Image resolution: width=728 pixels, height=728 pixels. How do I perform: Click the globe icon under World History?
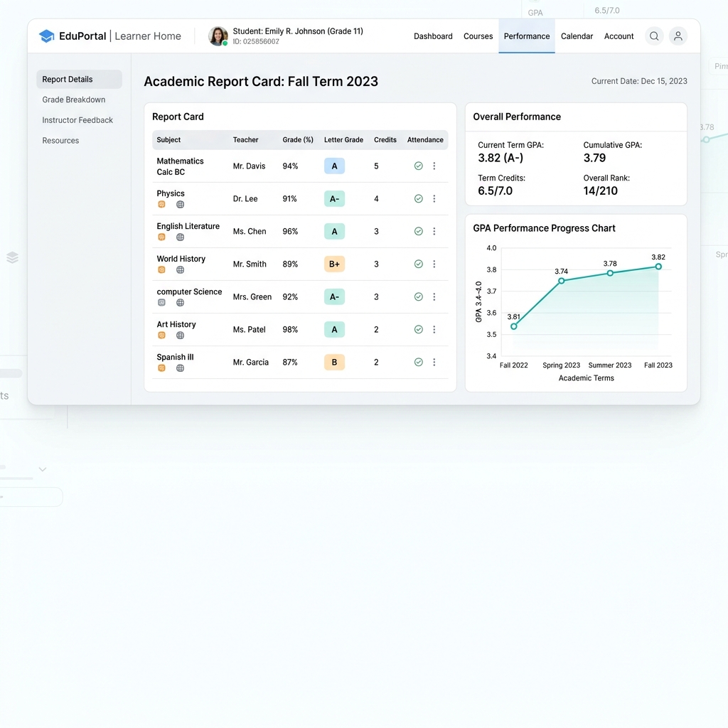coord(180,269)
